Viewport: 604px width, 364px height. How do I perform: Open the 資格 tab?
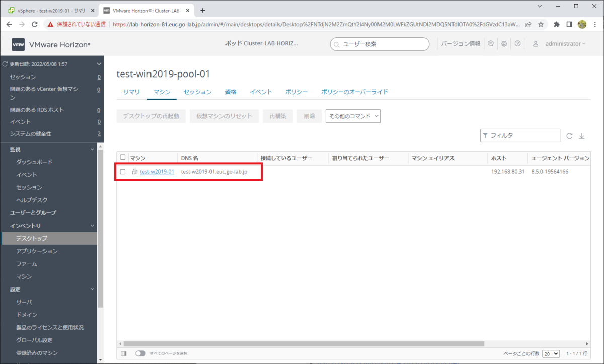[231, 92]
